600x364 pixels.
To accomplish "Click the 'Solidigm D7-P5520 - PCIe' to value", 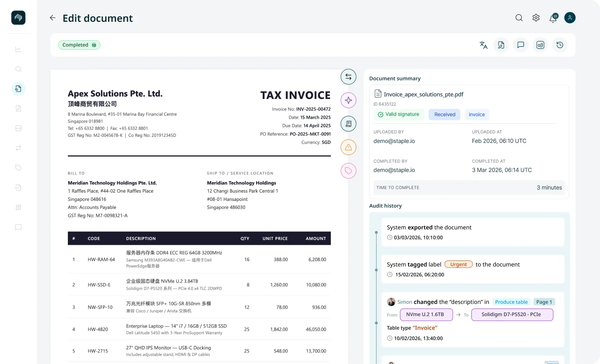I will [512, 315].
